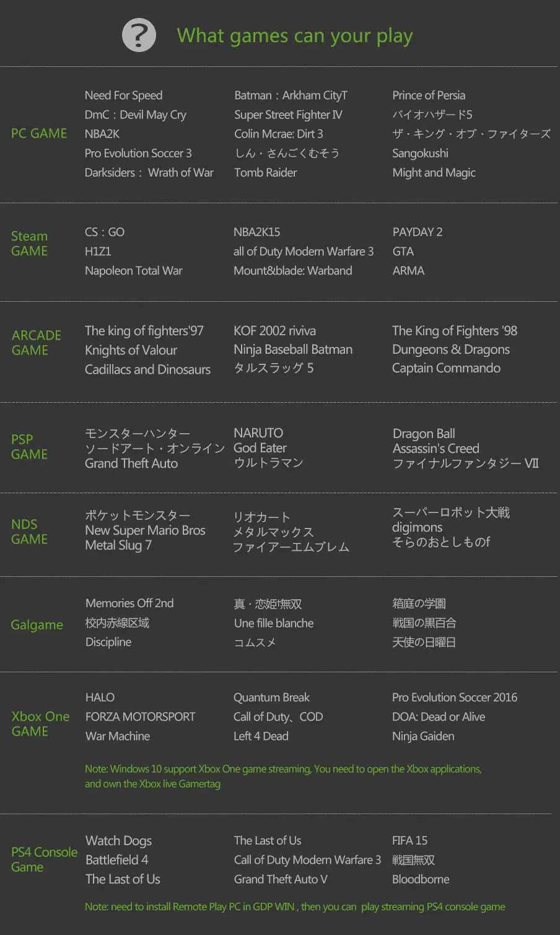Click Prince of Persia title
Image resolution: width=560 pixels, height=935 pixels.
click(429, 95)
